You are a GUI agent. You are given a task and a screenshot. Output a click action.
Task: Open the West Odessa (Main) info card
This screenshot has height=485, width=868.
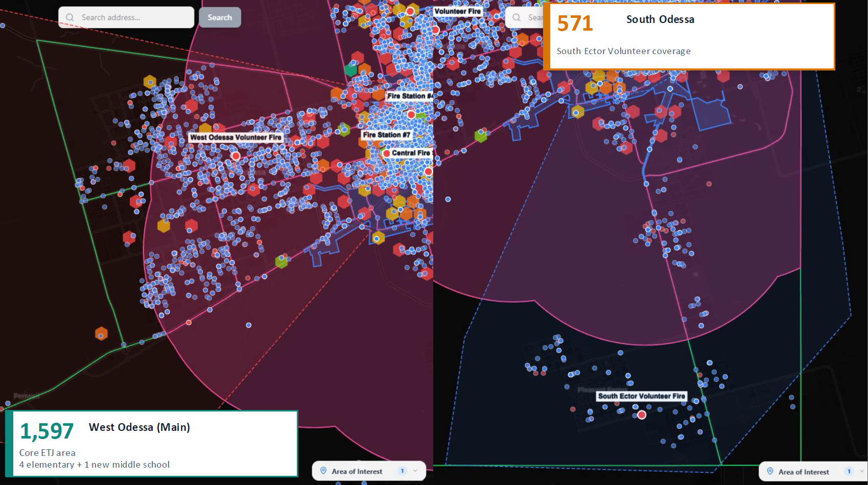point(152,444)
